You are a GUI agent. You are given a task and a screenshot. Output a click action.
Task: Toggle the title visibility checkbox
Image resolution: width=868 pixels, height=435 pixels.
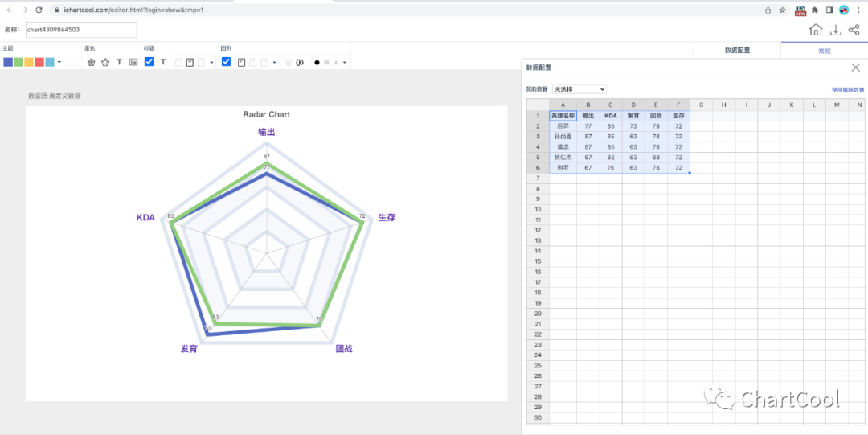149,61
